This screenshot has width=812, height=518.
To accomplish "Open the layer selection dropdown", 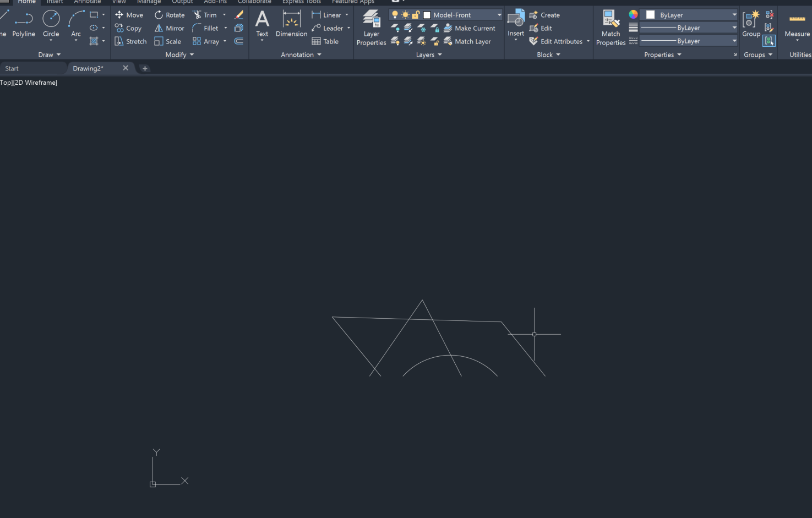I will coord(498,15).
